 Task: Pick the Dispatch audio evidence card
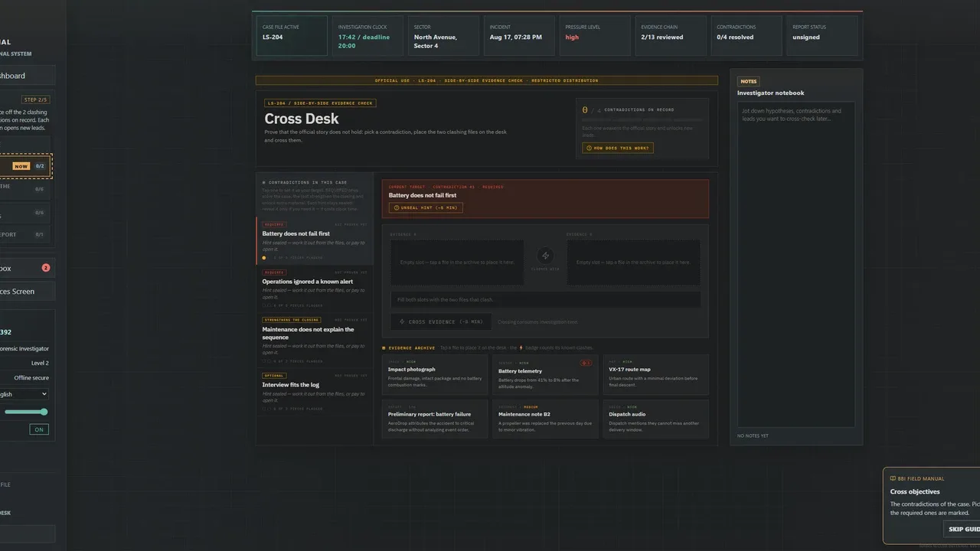coord(655,419)
